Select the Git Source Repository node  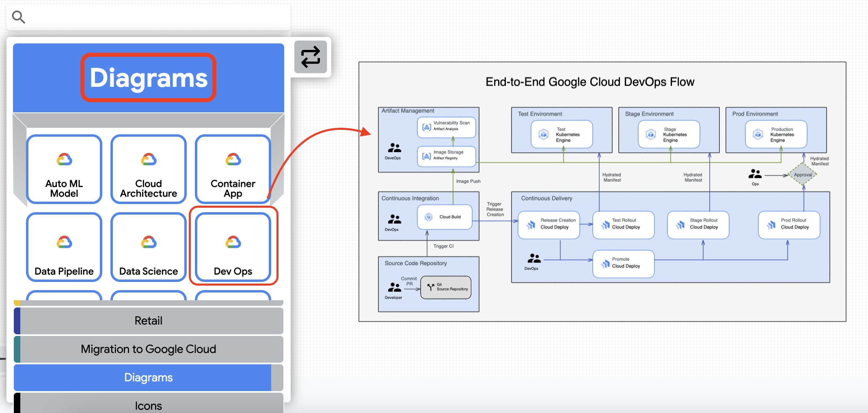pos(446,288)
